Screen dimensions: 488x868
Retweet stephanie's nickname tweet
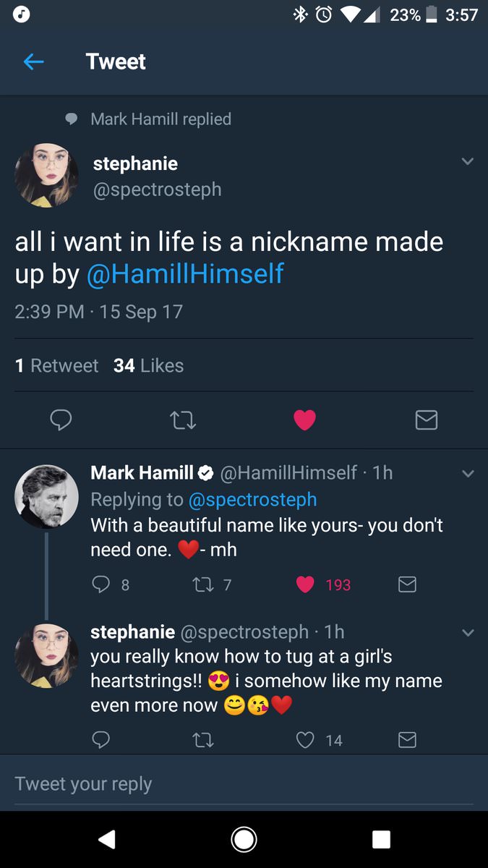click(183, 420)
